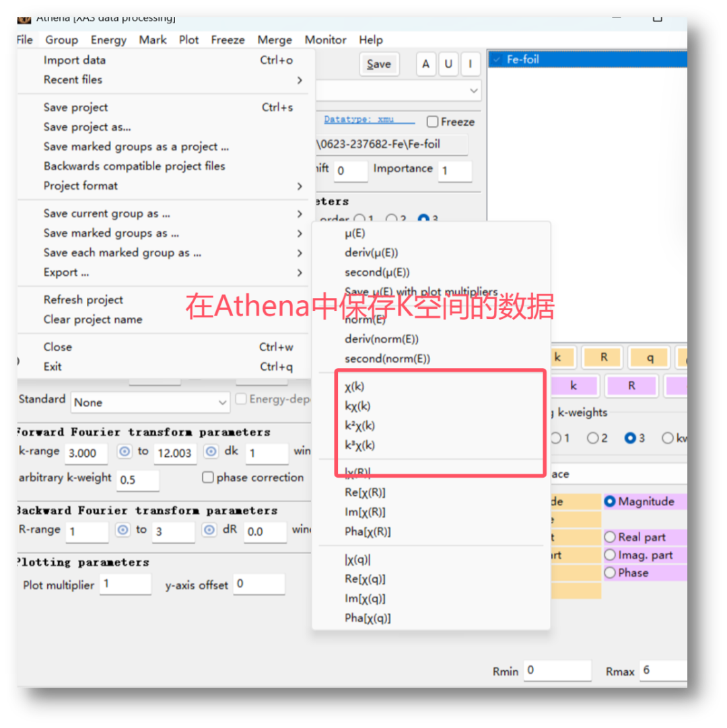Select the Fe-foil group in list
The width and height of the screenshot is (727, 728).
pos(588,59)
